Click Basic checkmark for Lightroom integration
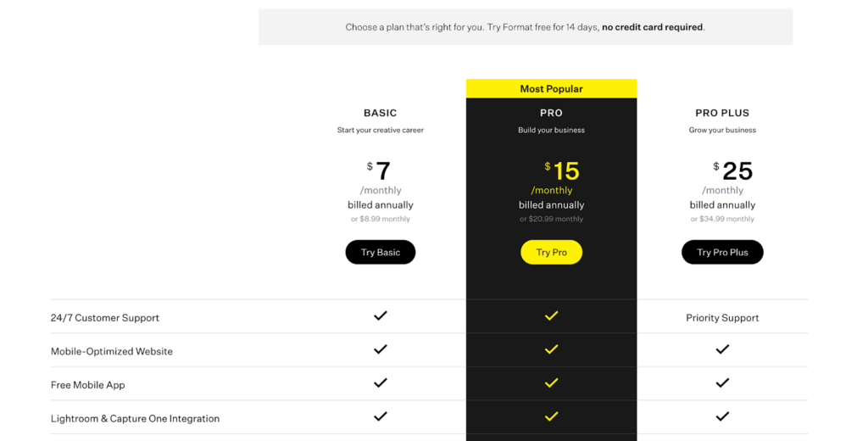The width and height of the screenshot is (868, 441). click(x=381, y=416)
